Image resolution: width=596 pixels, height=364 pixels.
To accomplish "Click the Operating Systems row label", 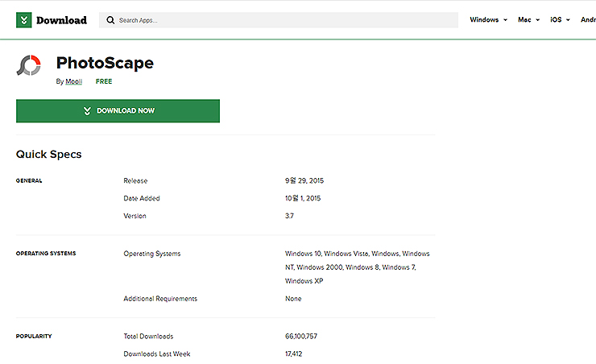I will click(x=152, y=254).
